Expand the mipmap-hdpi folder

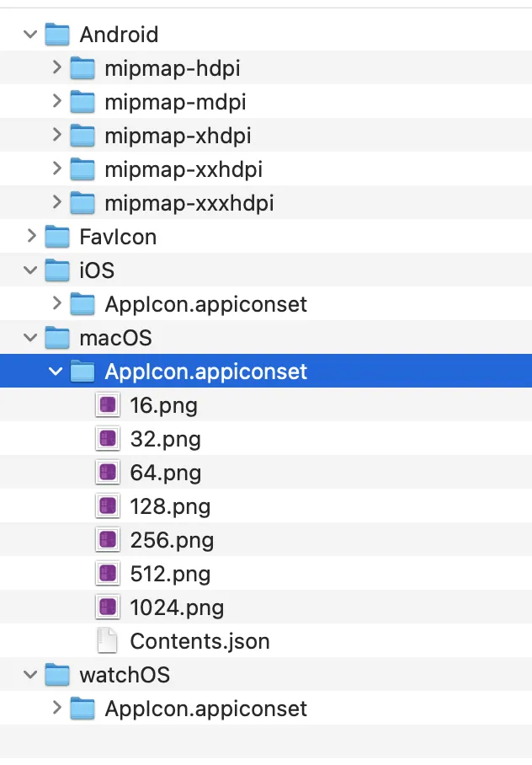[56, 68]
